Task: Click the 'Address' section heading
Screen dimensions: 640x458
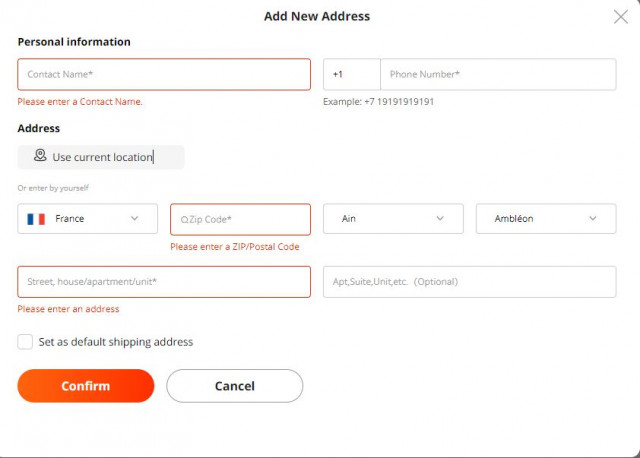Action: 39,128
